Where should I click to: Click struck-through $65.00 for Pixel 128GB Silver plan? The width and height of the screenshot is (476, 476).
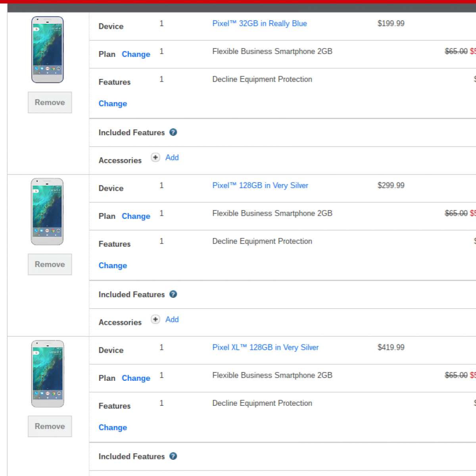(456, 213)
